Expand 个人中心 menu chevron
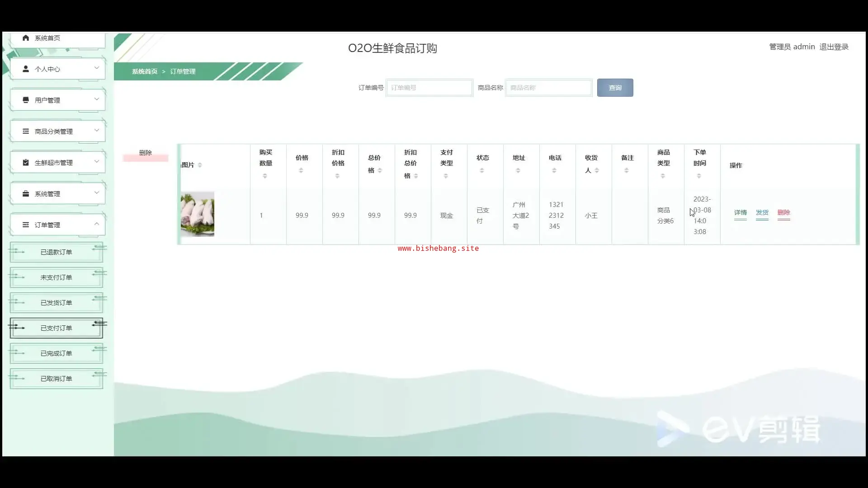The height and width of the screenshot is (488, 868). coord(96,68)
